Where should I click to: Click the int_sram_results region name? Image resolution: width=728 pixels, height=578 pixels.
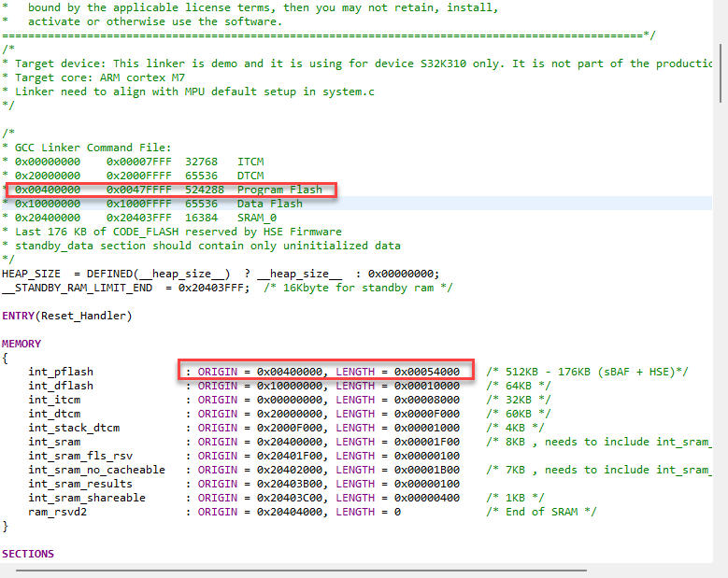80,484
